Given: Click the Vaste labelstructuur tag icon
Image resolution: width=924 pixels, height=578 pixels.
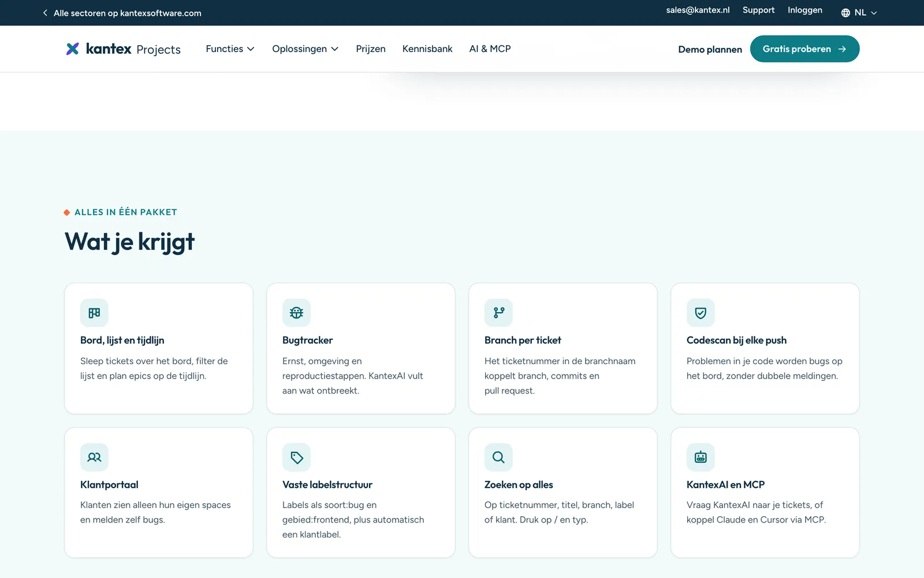Looking at the screenshot, I should pos(296,457).
